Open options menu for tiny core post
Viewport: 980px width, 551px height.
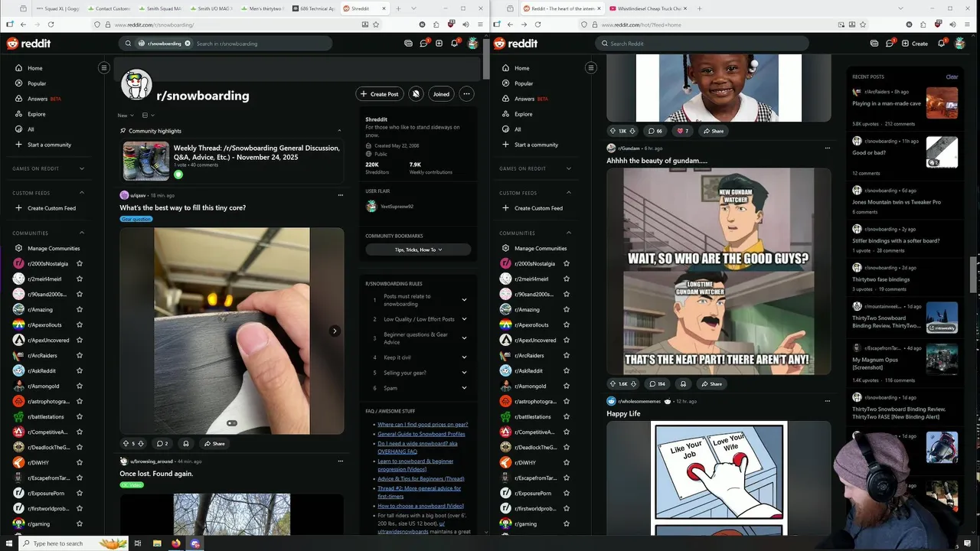(340, 195)
